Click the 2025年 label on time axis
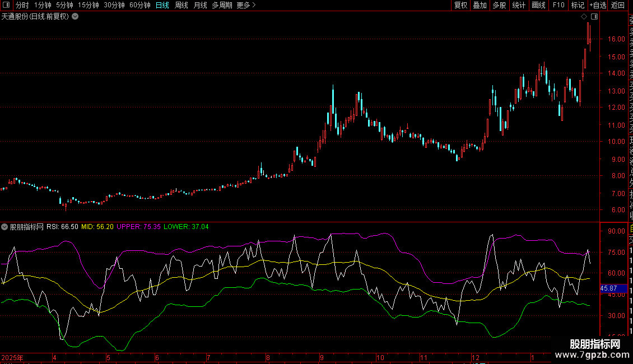 (12, 357)
